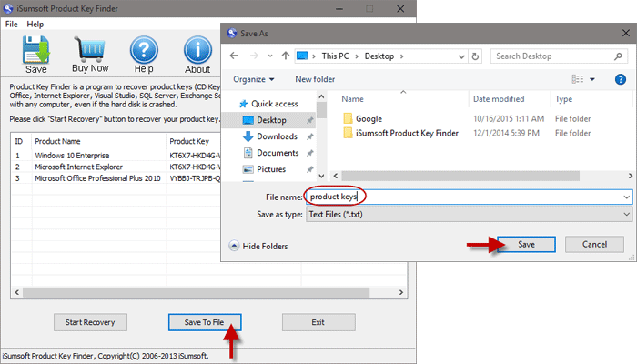Close the Save As dialog

(626, 34)
